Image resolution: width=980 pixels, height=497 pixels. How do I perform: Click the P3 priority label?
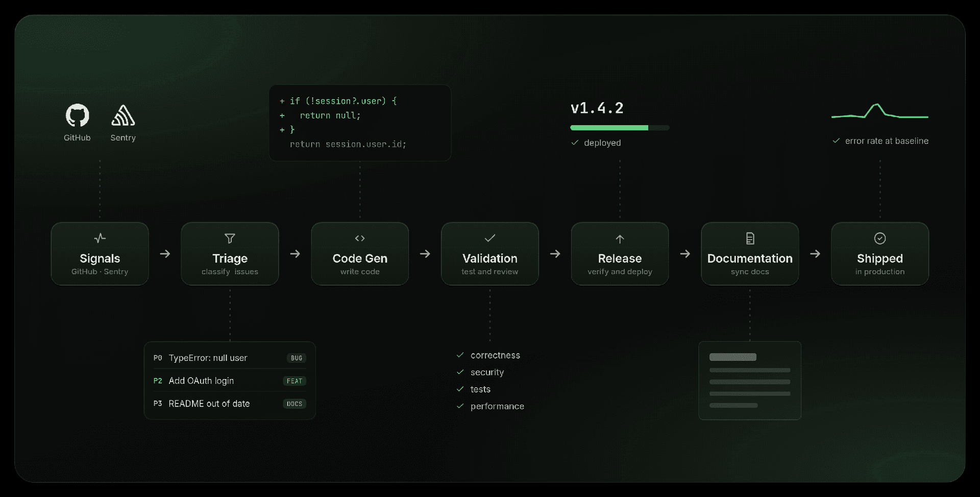[158, 404]
